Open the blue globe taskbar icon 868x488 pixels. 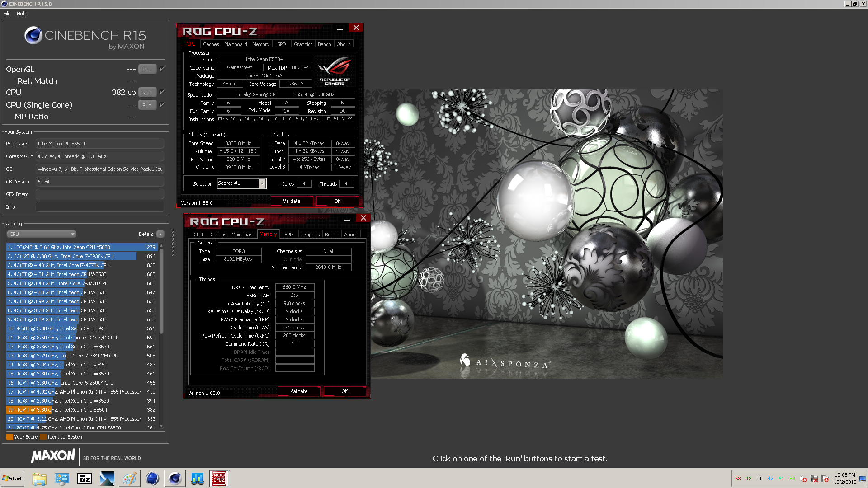pos(152,479)
